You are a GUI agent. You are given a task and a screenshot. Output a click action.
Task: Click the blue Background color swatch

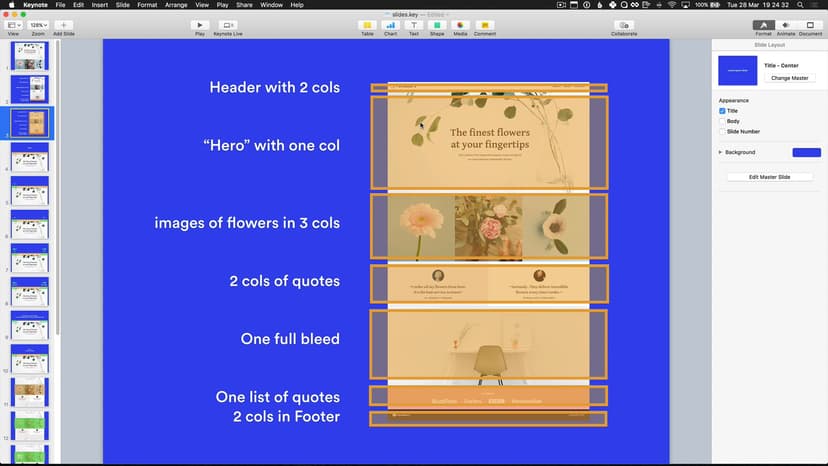(806, 152)
